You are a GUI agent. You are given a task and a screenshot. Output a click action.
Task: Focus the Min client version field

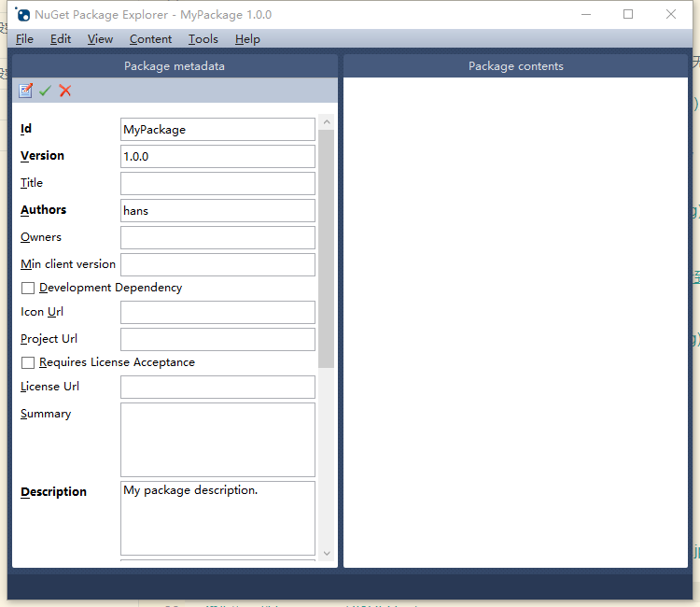pos(217,265)
